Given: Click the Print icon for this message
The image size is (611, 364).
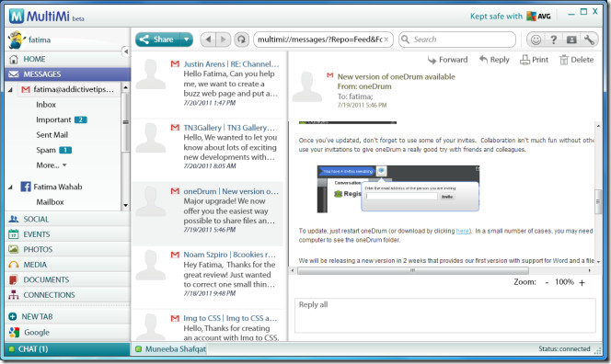Looking at the screenshot, I should pos(535,60).
